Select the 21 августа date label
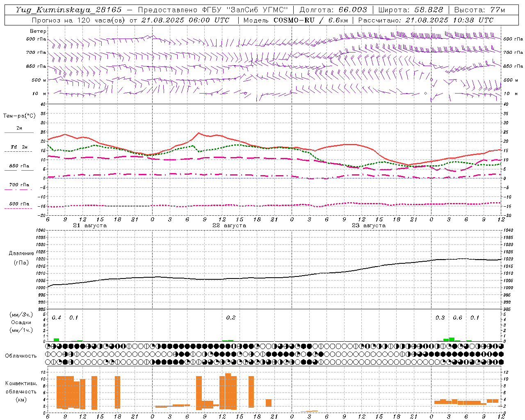Screen dimensions: 525x420 coord(90,226)
